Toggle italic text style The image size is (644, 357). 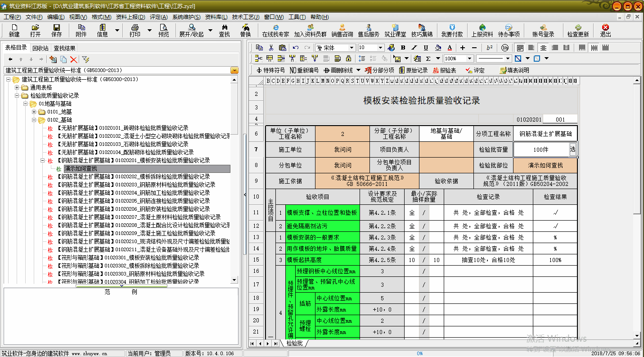pyautogui.click(x=414, y=48)
